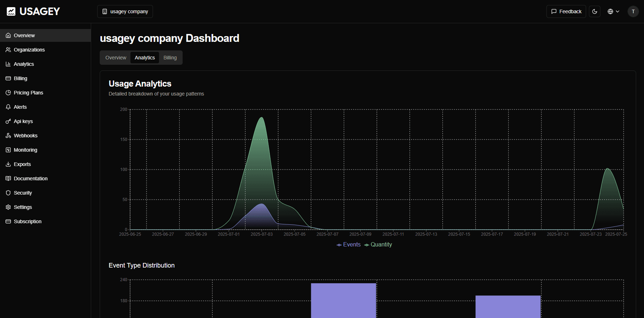Toggle dark mode with moon button
The height and width of the screenshot is (318, 644).
pyautogui.click(x=595, y=11)
